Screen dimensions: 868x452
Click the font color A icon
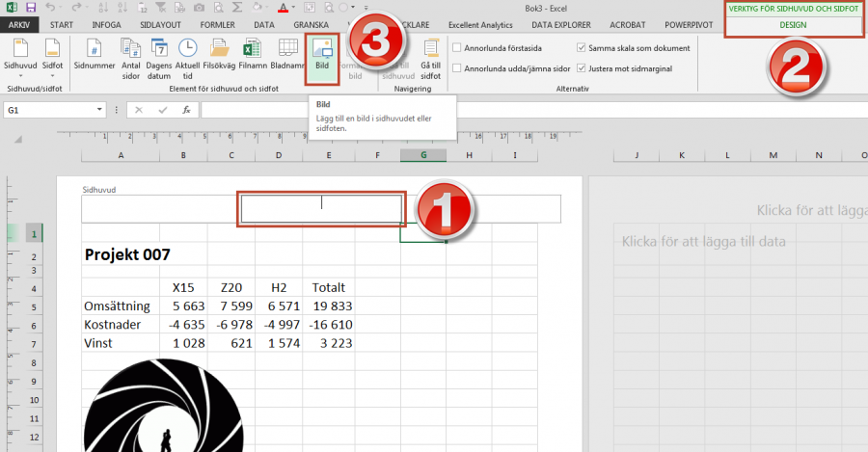click(283, 8)
